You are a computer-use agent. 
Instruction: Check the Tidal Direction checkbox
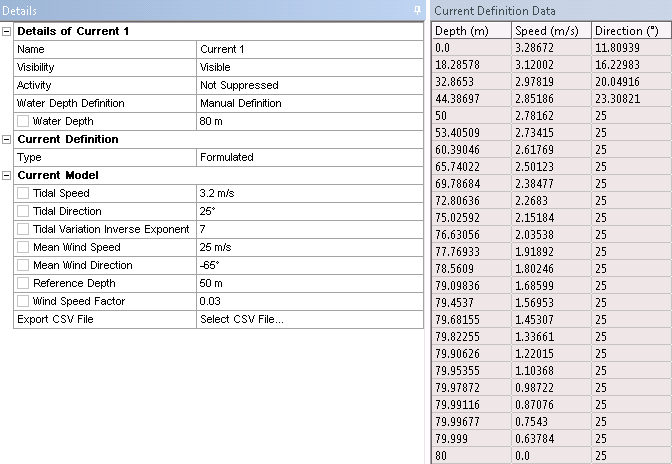[23, 211]
